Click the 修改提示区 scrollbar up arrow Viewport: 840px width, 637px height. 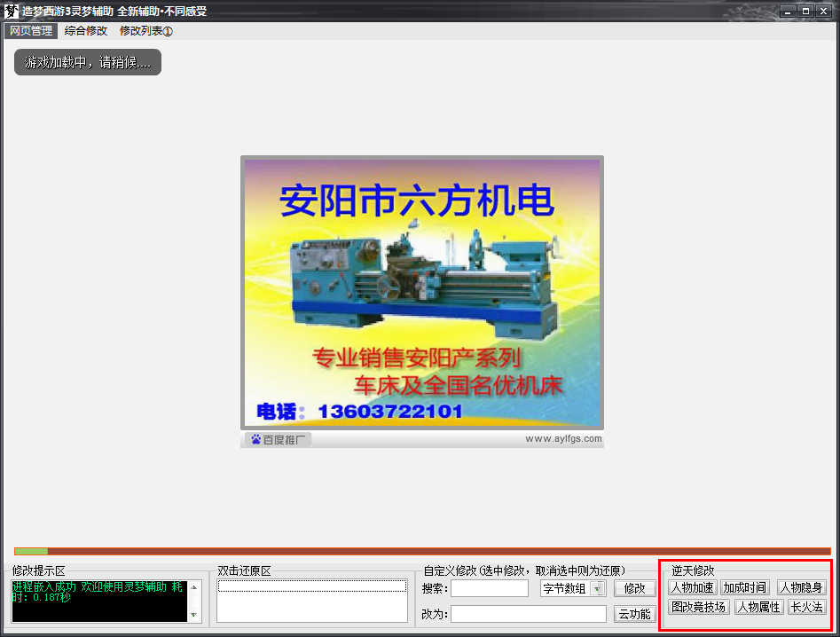pos(194,587)
